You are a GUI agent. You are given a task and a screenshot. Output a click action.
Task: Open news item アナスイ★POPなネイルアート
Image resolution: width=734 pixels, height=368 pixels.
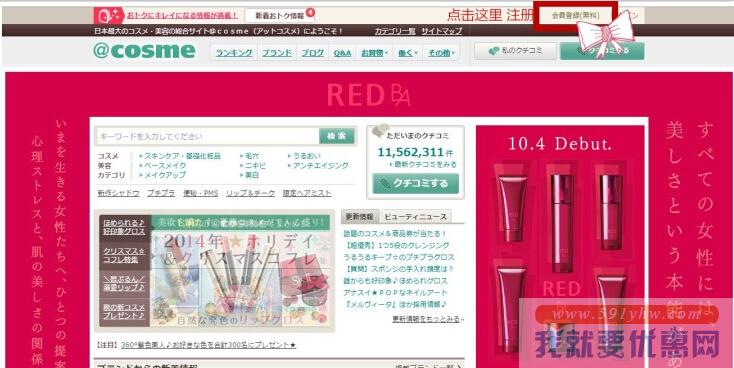pos(396,293)
